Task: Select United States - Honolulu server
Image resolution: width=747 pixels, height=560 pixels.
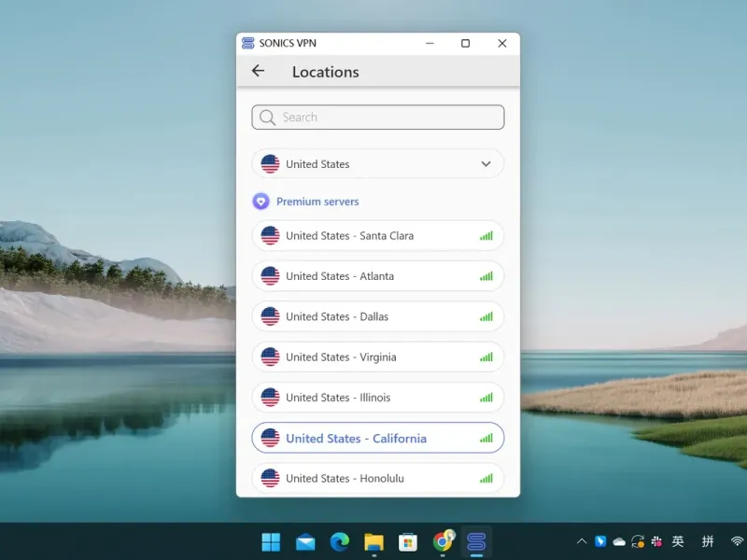Action: [378, 479]
